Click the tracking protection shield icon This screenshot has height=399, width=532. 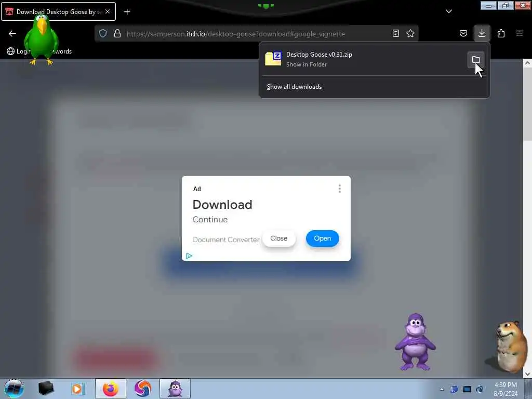103,33
